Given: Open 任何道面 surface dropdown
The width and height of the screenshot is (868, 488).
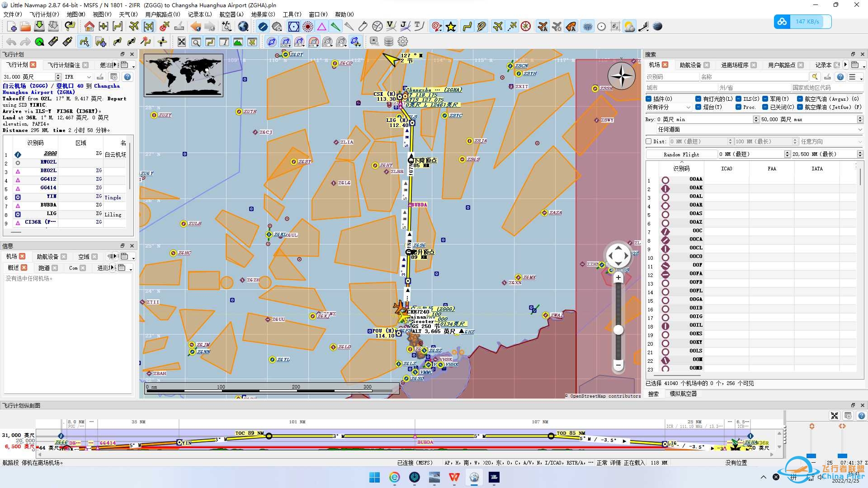Looking at the screenshot, I should (x=760, y=129).
